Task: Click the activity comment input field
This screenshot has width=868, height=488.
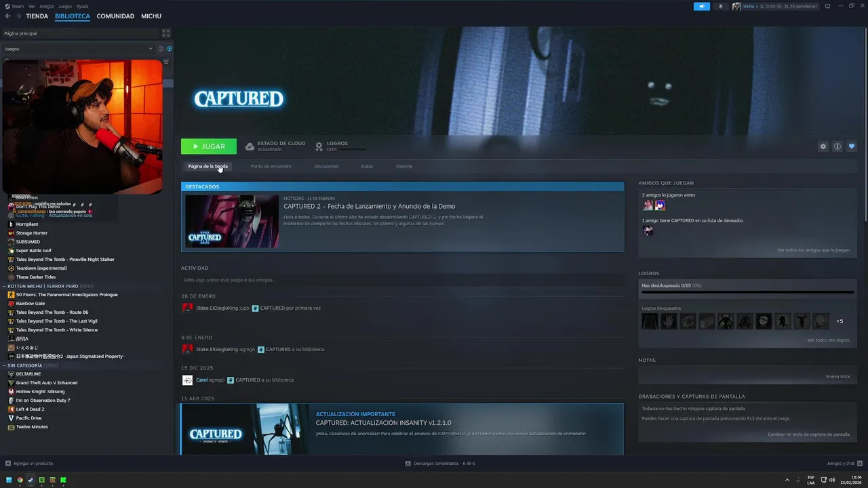Action: click(402, 280)
